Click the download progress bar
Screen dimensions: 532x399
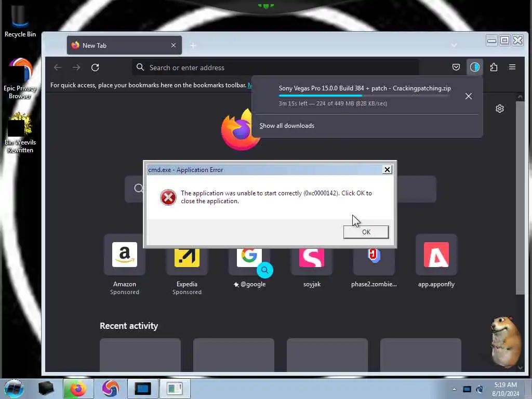pyautogui.click(x=364, y=96)
